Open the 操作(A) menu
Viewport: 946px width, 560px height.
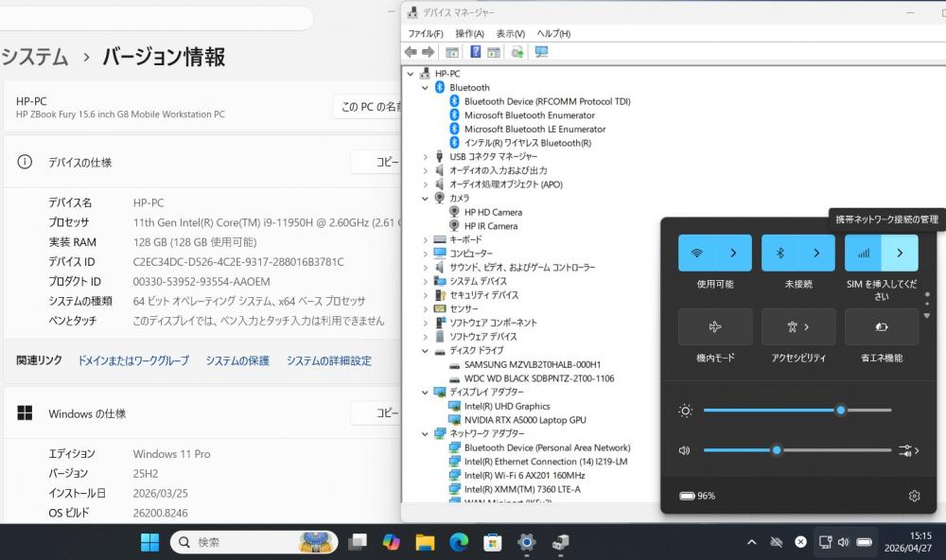pyautogui.click(x=469, y=34)
